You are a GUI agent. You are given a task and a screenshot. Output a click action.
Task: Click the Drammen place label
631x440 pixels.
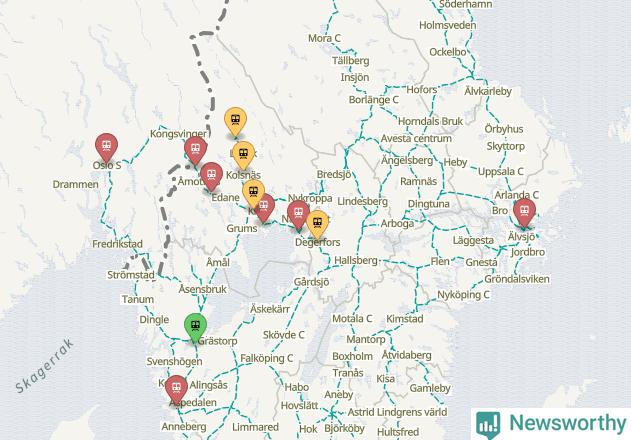tap(76, 184)
